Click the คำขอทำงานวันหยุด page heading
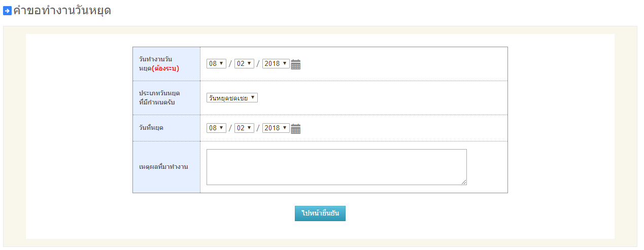The height and width of the screenshot is (250, 644). [x=62, y=11]
